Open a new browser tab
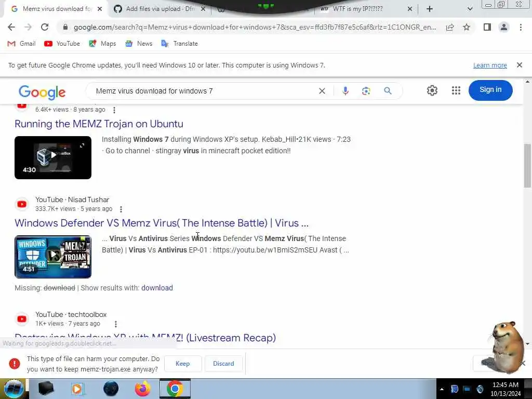The height and width of the screenshot is (399, 532). (430, 9)
